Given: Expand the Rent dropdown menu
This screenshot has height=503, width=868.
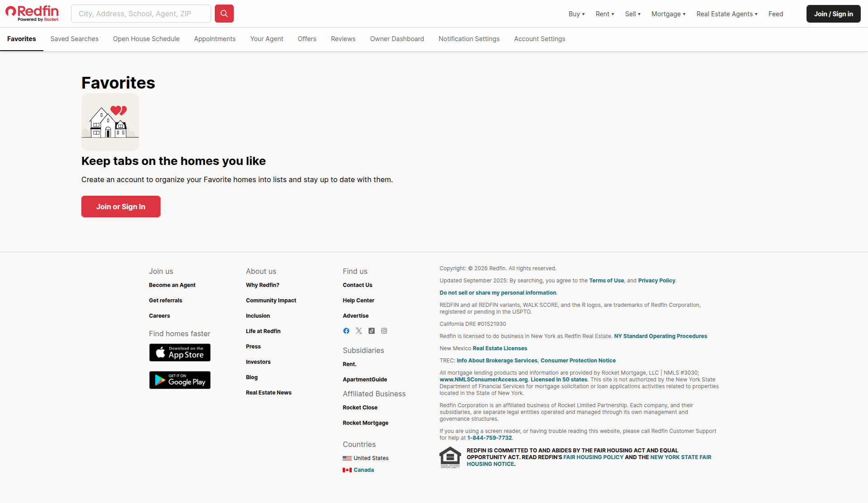Looking at the screenshot, I should (605, 14).
